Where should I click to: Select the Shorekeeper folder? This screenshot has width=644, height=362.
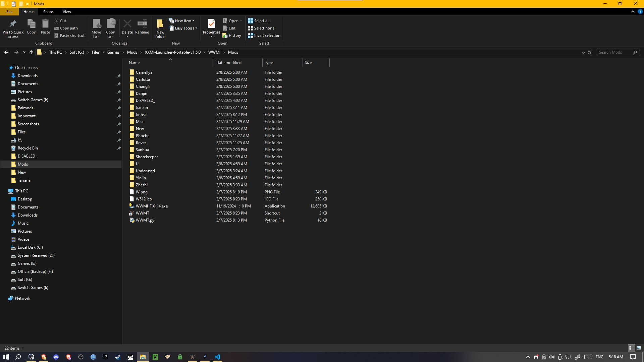coord(147,157)
